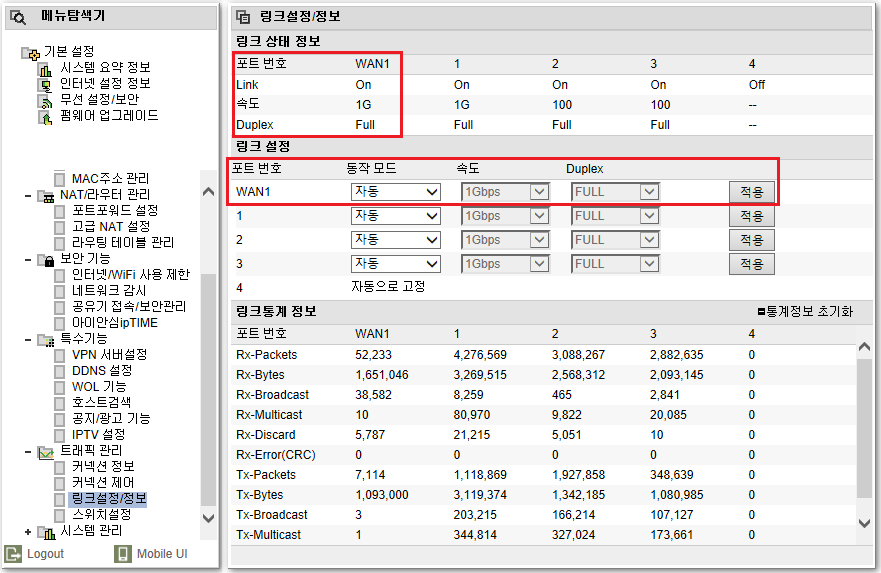Open 시스템 요약 정보 chart icon
Viewport: 881px width, 573px height.
[45, 70]
